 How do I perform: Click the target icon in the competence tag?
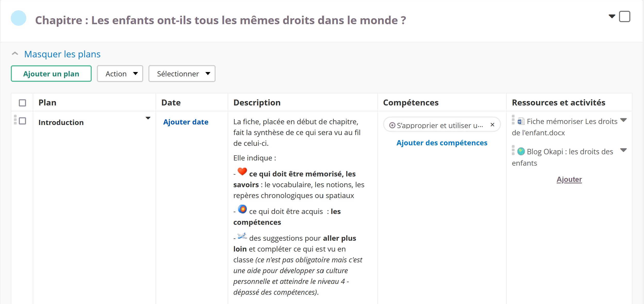[392, 125]
